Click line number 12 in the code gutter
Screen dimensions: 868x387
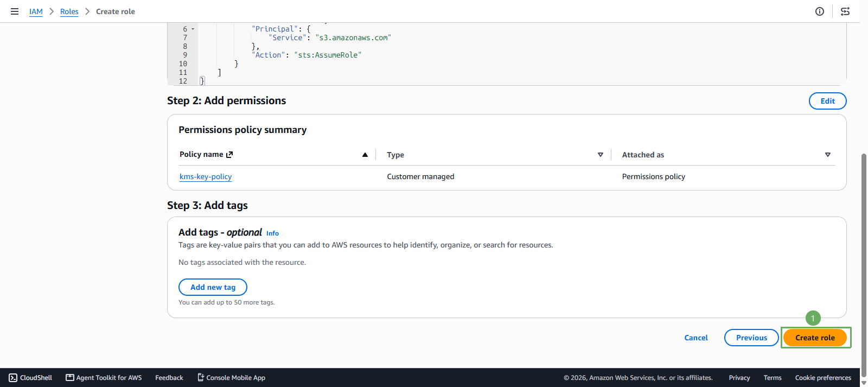point(183,81)
